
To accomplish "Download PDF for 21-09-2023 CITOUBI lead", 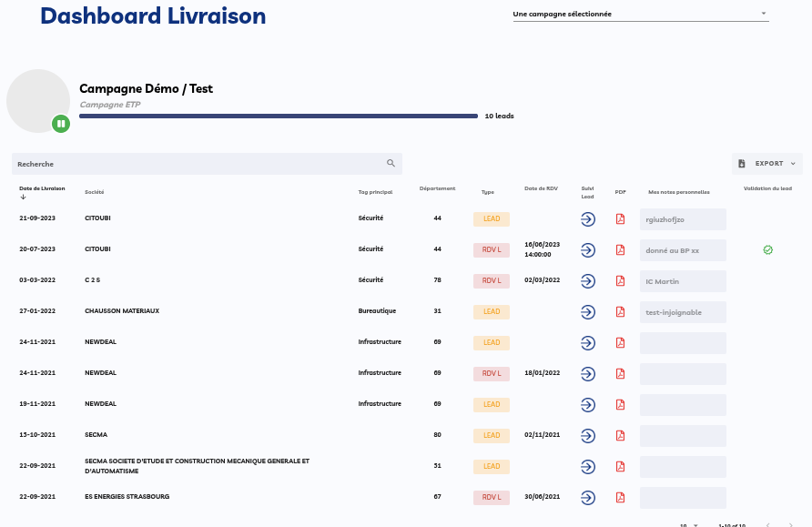I will pyautogui.click(x=620, y=219).
